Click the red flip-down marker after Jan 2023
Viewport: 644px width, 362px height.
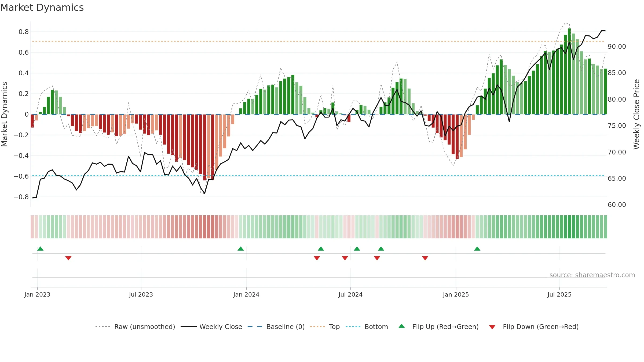coord(68,258)
